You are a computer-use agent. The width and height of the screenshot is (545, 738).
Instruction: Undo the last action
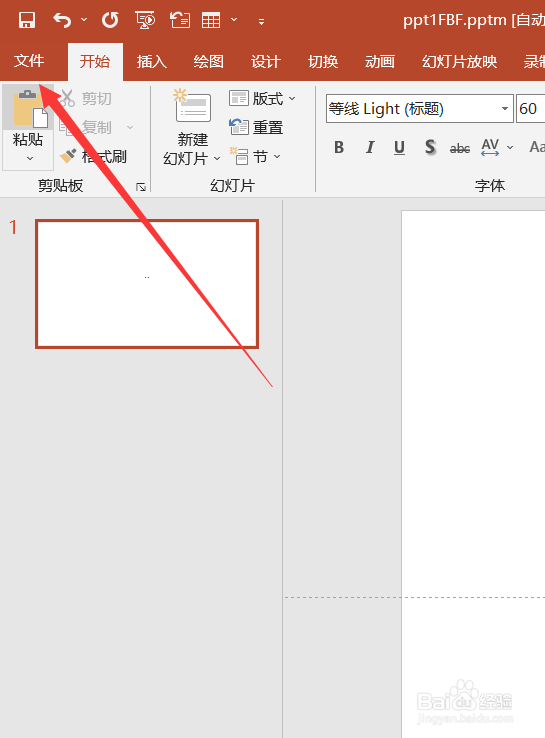pos(62,20)
